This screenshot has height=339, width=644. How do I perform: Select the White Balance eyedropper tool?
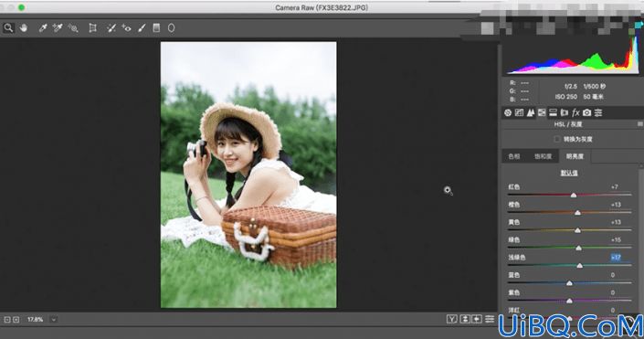(43, 28)
